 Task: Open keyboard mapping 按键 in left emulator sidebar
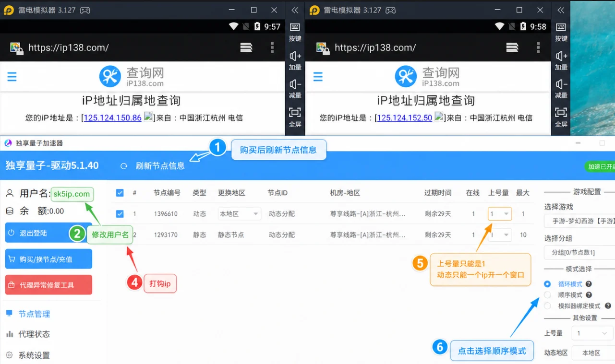coord(295,32)
